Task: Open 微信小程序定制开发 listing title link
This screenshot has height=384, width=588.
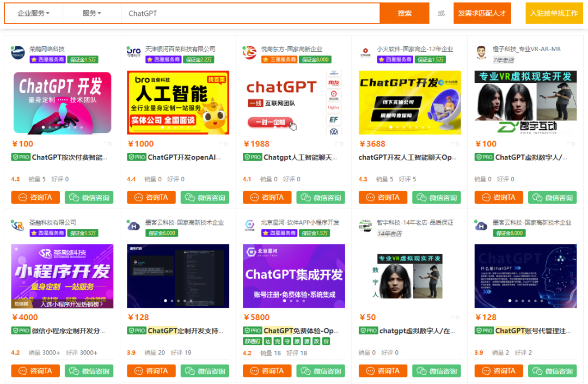Action: click(68, 331)
